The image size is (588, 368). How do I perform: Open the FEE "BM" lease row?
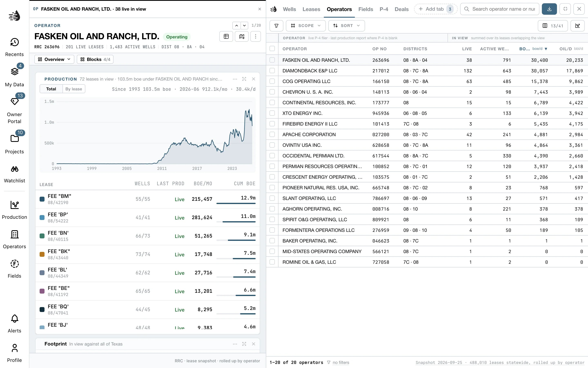tap(147, 199)
